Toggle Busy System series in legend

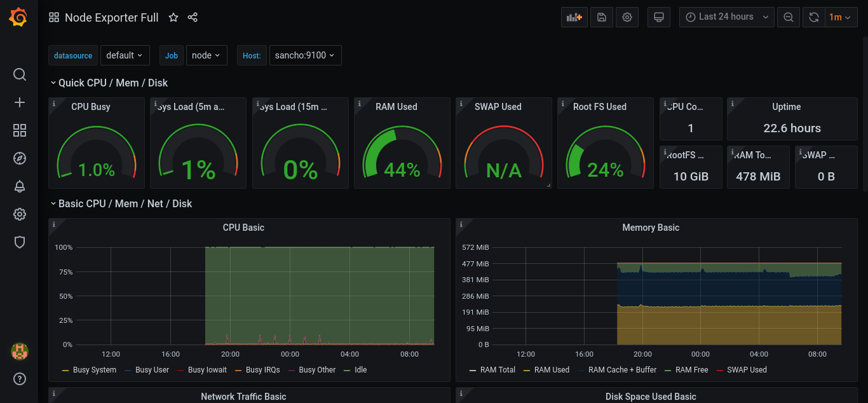95,370
